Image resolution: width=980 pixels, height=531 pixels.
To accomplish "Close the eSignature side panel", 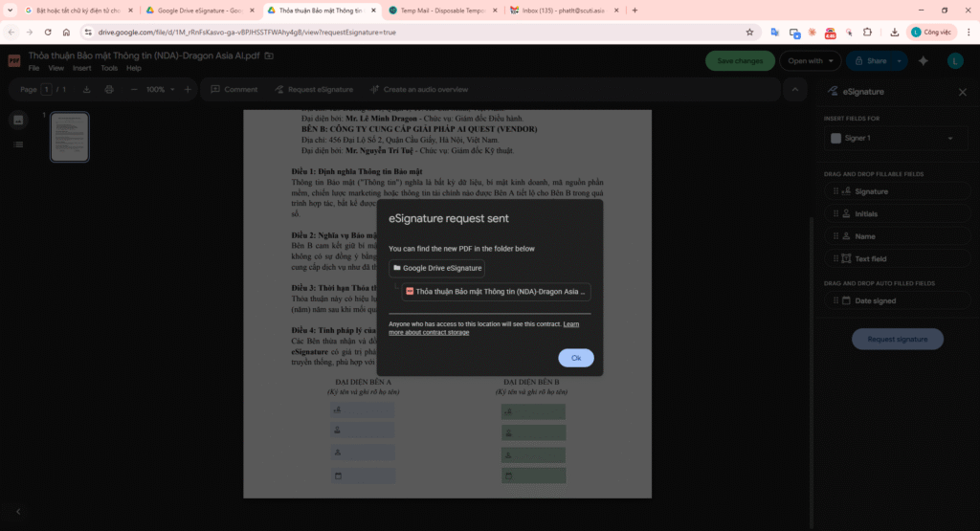I will point(962,92).
